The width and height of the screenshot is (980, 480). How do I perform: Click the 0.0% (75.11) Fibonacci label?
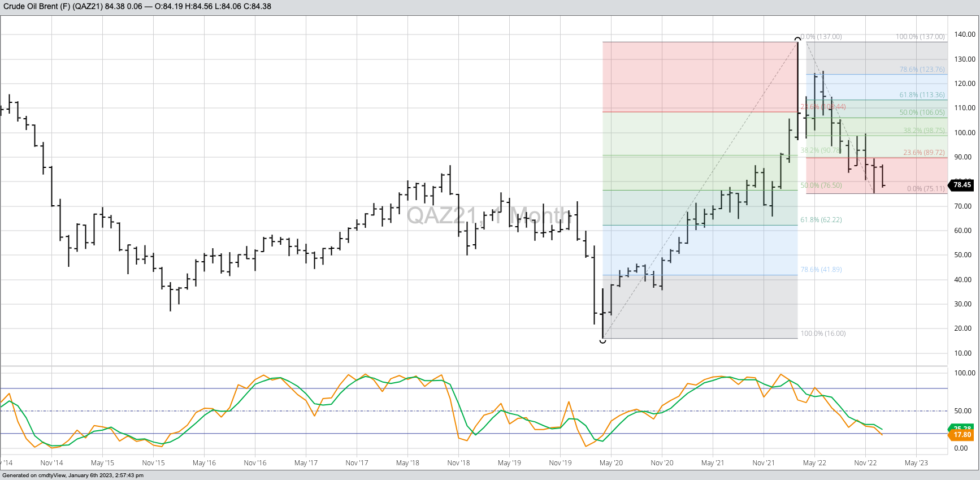point(925,189)
